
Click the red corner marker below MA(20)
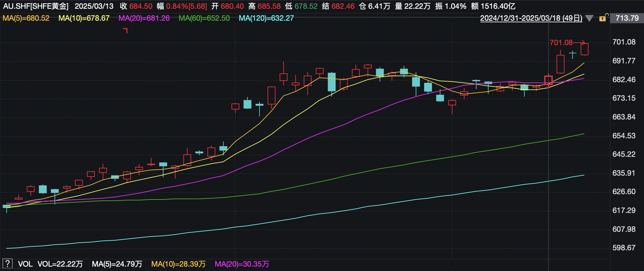125,30
